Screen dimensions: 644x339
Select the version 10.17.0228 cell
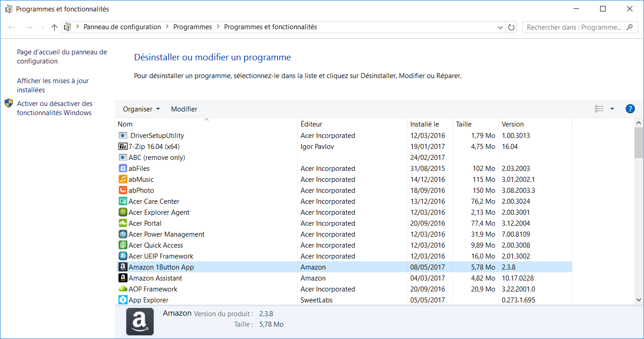click(x=518, y=278)
